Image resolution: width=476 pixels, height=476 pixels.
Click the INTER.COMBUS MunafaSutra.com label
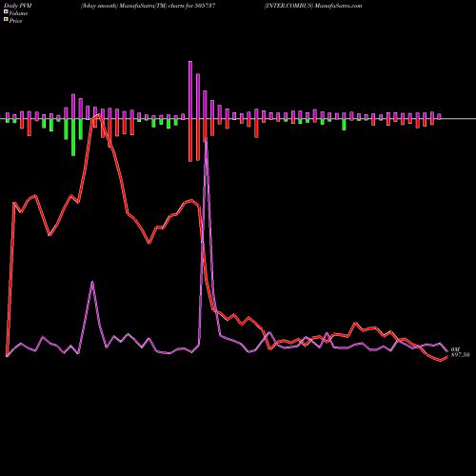313,6
